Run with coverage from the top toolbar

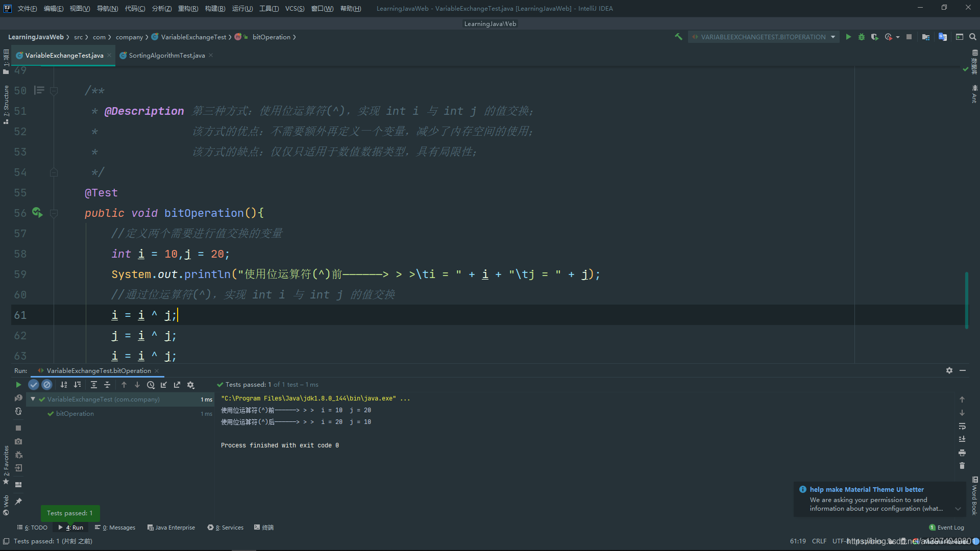point(875,37)
